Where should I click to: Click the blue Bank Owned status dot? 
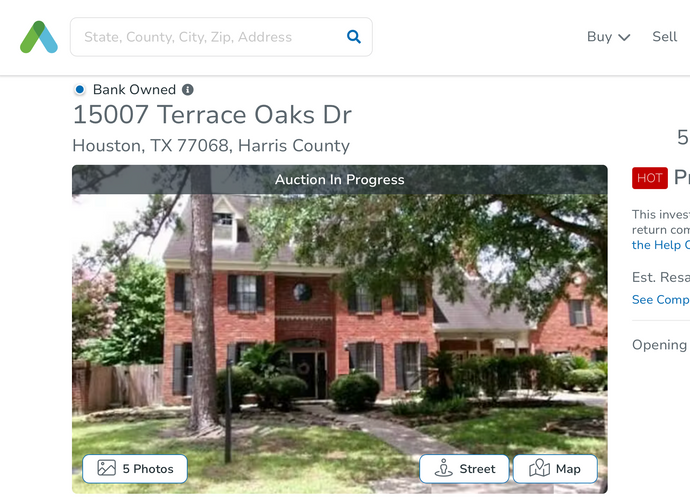tap(80, 90)
